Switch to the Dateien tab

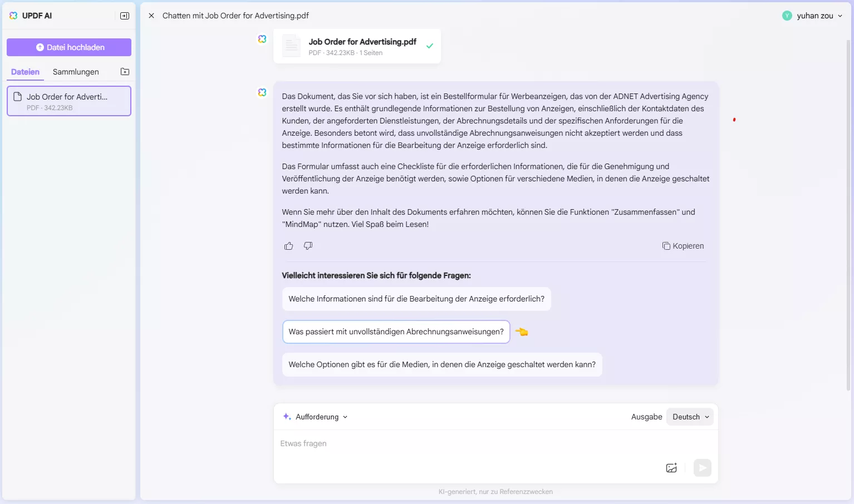[25, 72]
